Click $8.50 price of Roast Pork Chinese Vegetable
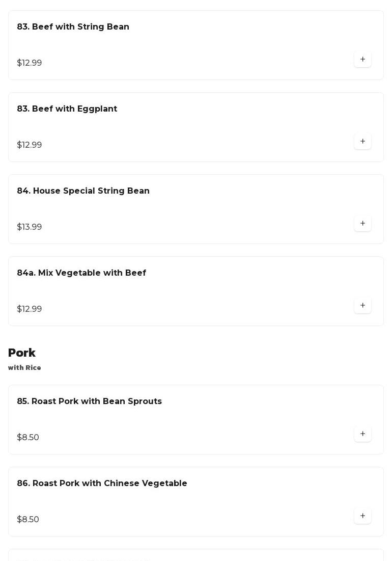 coord(28,519)
